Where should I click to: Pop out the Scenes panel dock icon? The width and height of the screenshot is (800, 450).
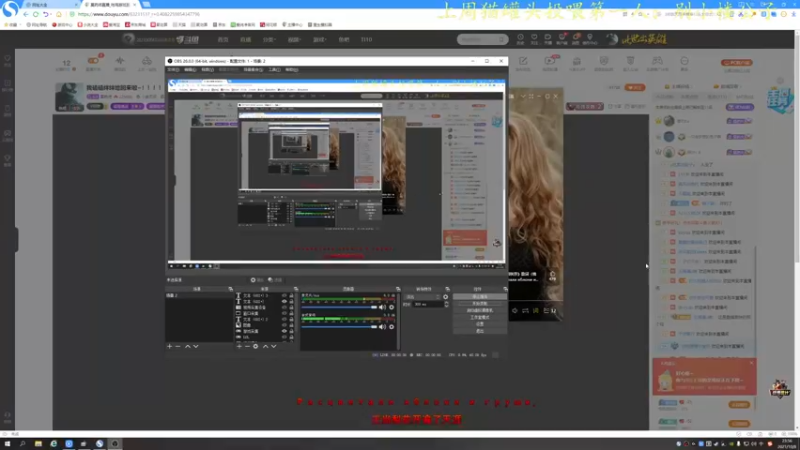(231, 289)
